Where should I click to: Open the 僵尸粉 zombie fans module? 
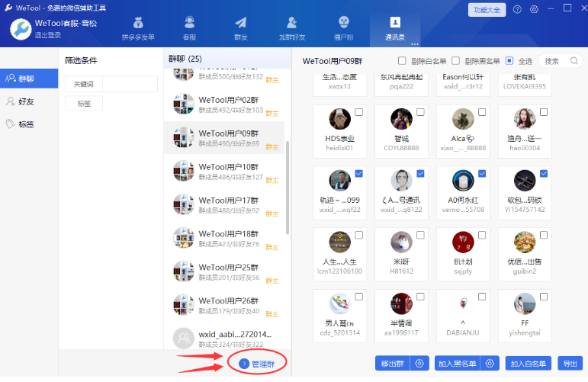coord(343,29)
